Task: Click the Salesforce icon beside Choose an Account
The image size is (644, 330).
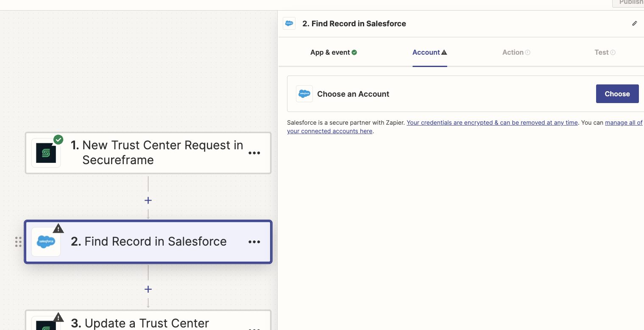Action: click(x=304, y=94)
